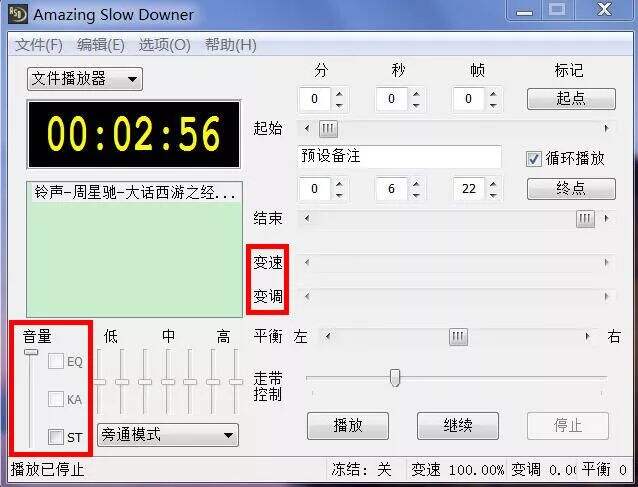Viewport: 638px width, 487px height.
Task: Open the 选项(O) menu
Action: point(164,44)
